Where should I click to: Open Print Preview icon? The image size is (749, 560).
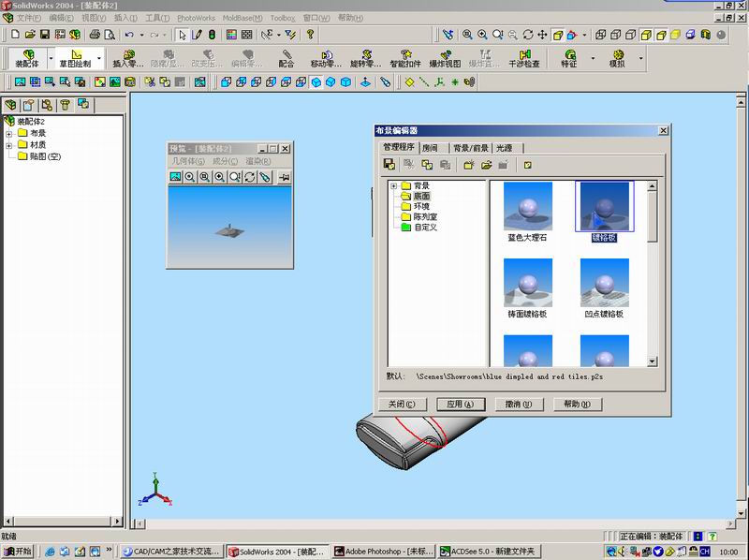110,35
